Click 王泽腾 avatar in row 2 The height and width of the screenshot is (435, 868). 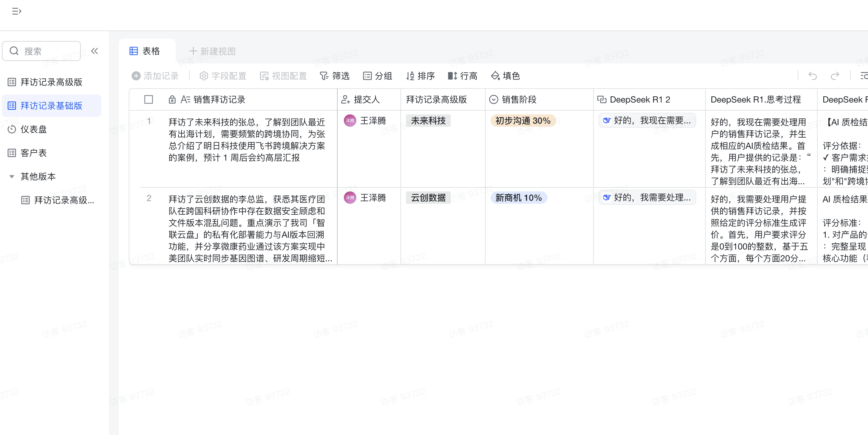[350, 198]
